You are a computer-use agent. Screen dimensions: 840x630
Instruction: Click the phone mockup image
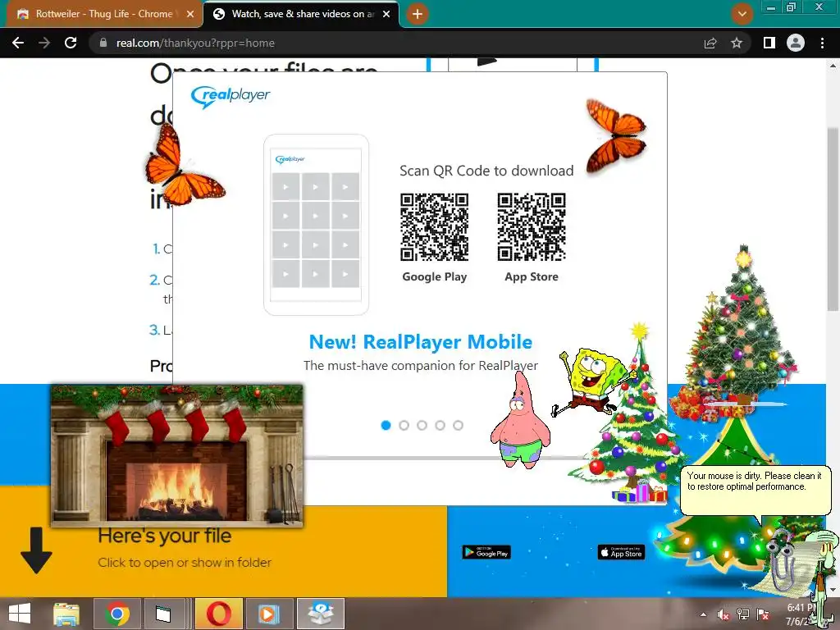coord(316,225)
